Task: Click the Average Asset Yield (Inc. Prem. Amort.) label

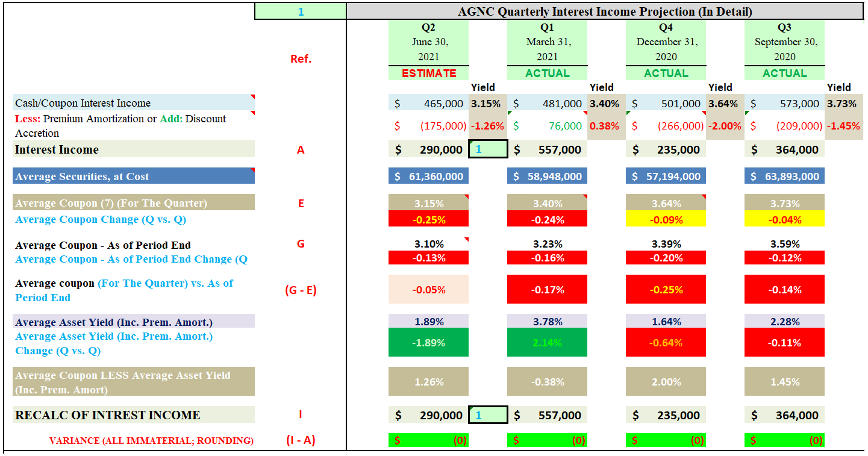Action: pyautogui.click(x=134, y=322)
